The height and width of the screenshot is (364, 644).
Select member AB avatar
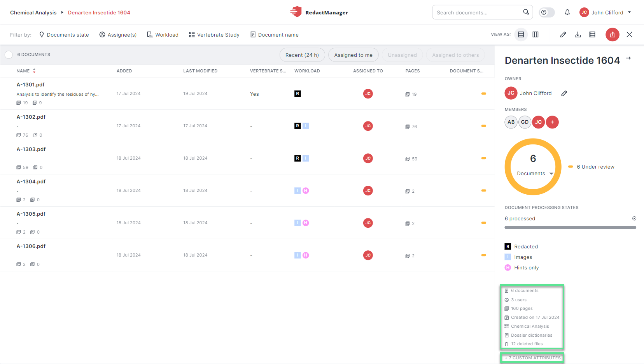coord(511,122)
